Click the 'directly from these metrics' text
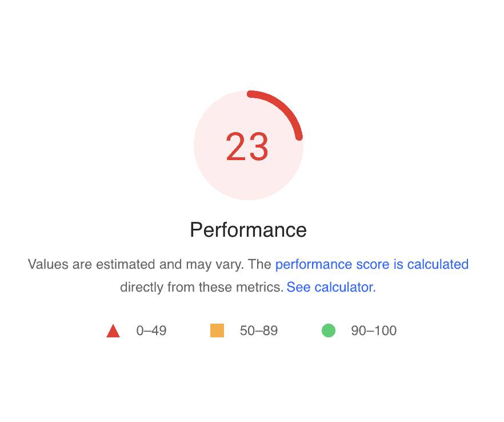Screen dimensions: 504x422 [x=201, y=287]
